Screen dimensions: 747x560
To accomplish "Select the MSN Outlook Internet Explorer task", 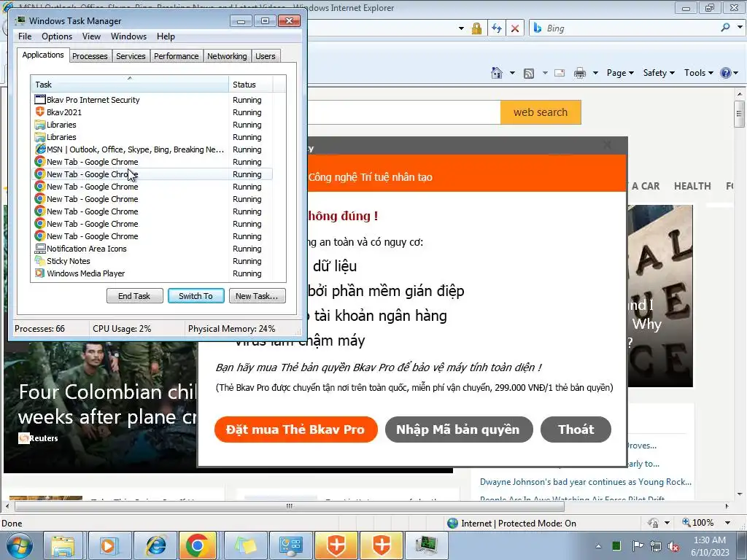I will (152, 149).
